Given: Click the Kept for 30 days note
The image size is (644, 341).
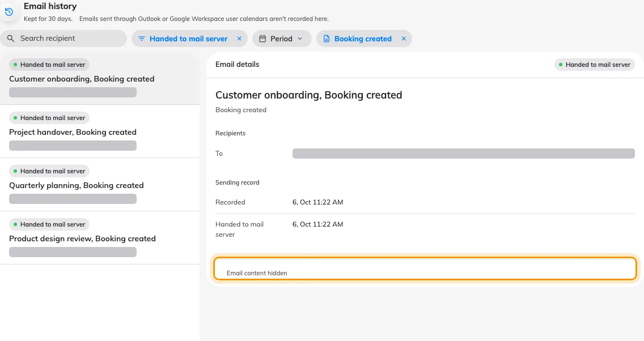Looking at the screenshot, I should pyautogui.click(x=48, y=19).
